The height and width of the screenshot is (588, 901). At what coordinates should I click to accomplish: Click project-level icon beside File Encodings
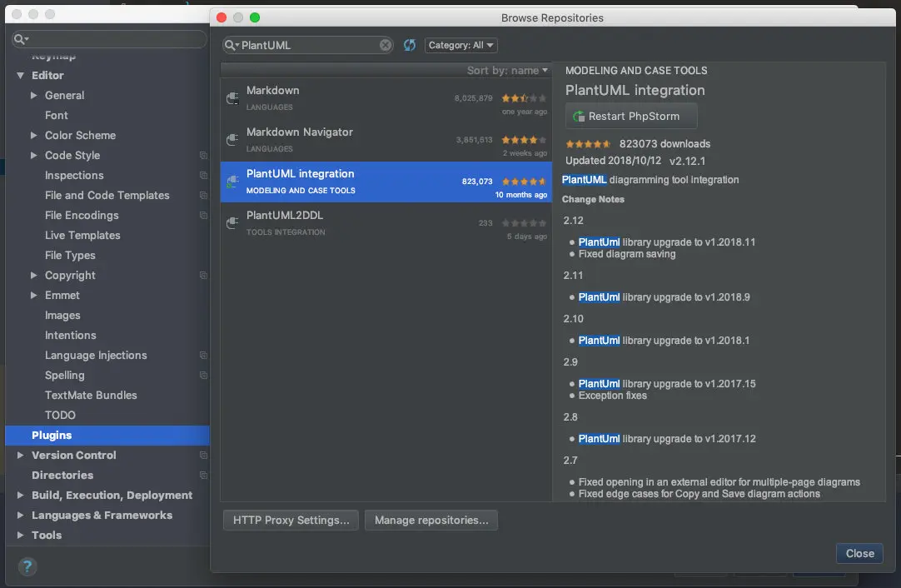coord(203,215)
